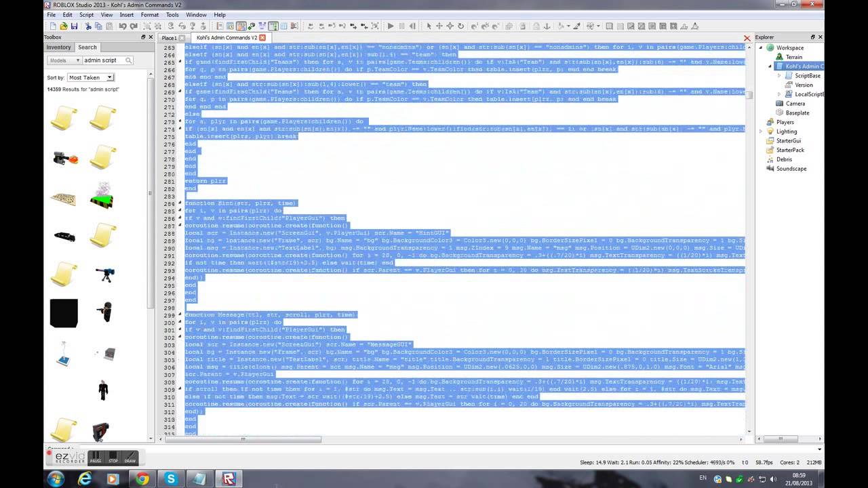Click the Undo arrow icon

[123, 26]
